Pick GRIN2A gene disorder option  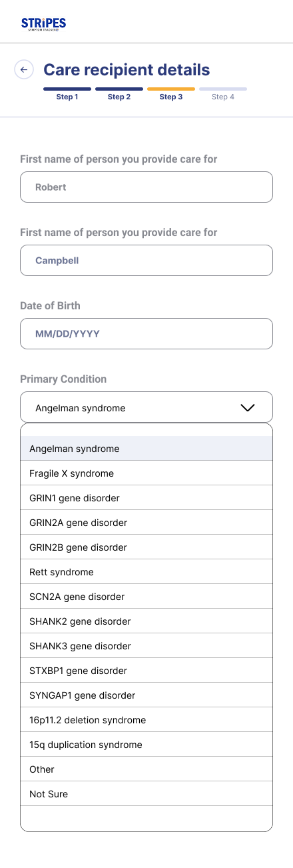[x=146, y=523]
